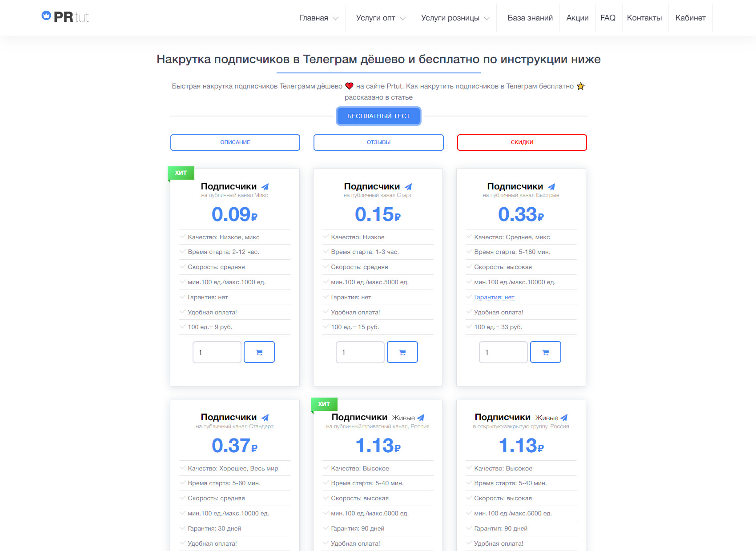Focus quantity field on Быстрые card
This screenshot has width=756, height=551.
(503, 352)
